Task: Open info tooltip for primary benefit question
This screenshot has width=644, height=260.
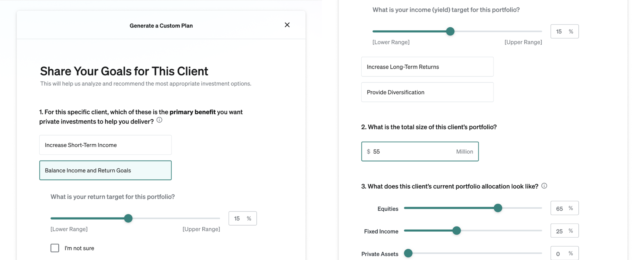Action: (159, 120)
